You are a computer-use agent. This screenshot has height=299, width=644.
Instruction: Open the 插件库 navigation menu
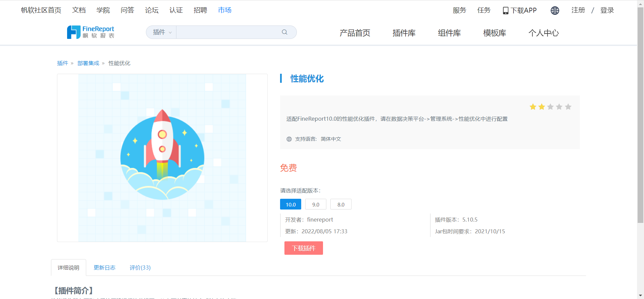404,33
